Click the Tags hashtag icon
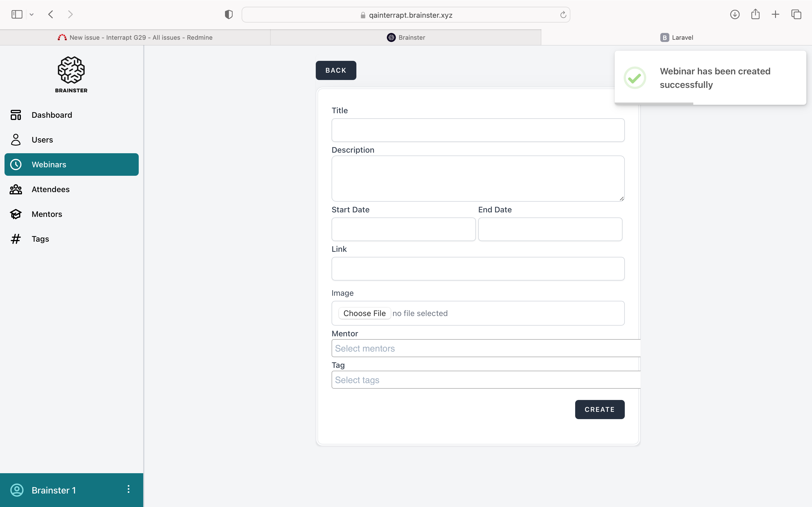812x507 pixels. click(x=16, y=239)
